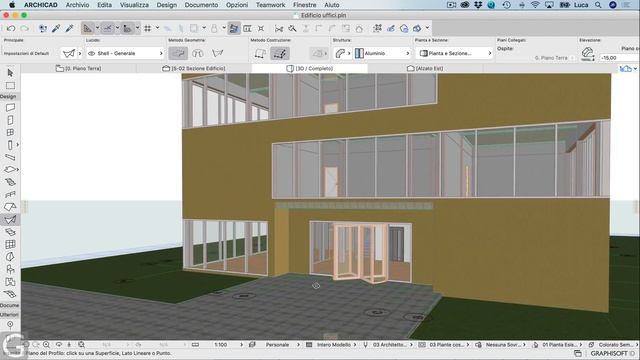Switch to S-02 Sezione Edificio tab
Image resolution: width=640 pixels, height=360 pixels.
pyautogui.click(x=193, y=69)
